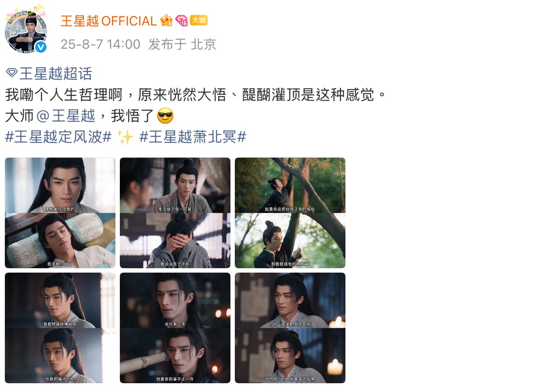Open hashtag #王星越萧北冥#
Viewport: 539px width, 392px height.
193,137
